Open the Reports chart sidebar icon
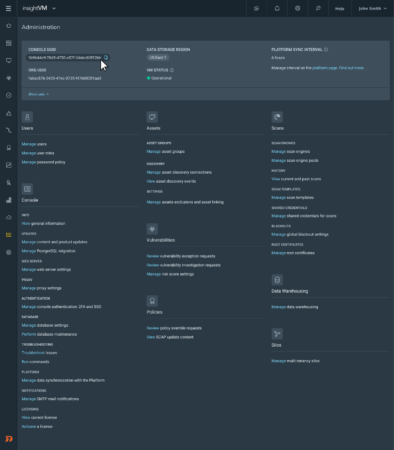The image size is (394, 450). point(9,165)
